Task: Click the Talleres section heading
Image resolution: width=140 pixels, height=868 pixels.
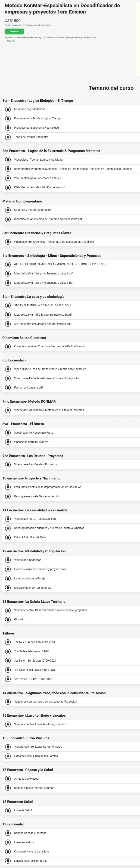Action: click(x=8, y=634)
